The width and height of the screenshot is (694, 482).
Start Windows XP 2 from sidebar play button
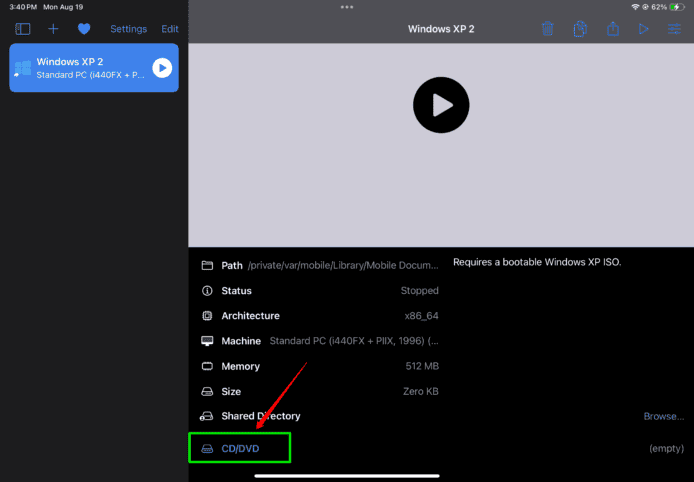tap(162, 68)
